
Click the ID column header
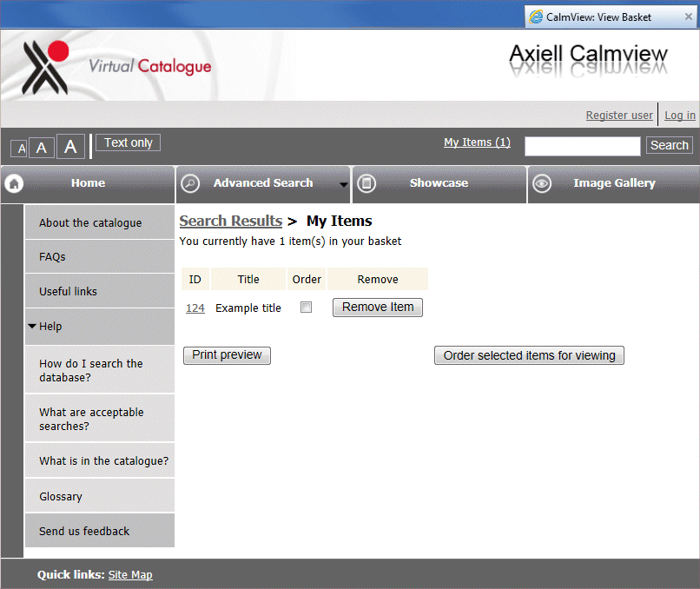(x=195, y=279)
